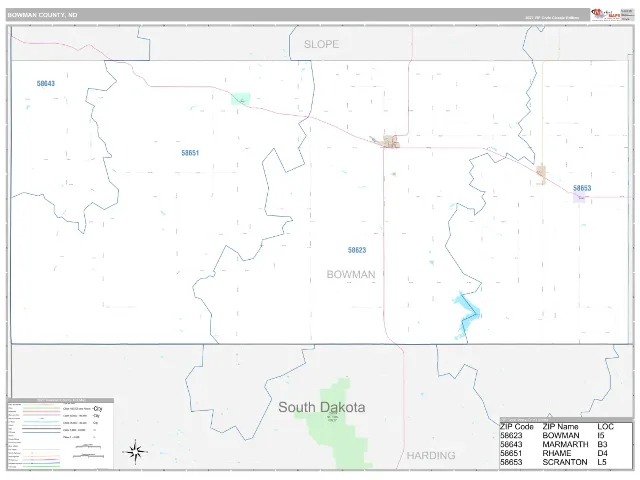Image resolution: width=640 pixels, height=480 pixels.
Task: Click the compass rose icon
Action: (136, 452)
